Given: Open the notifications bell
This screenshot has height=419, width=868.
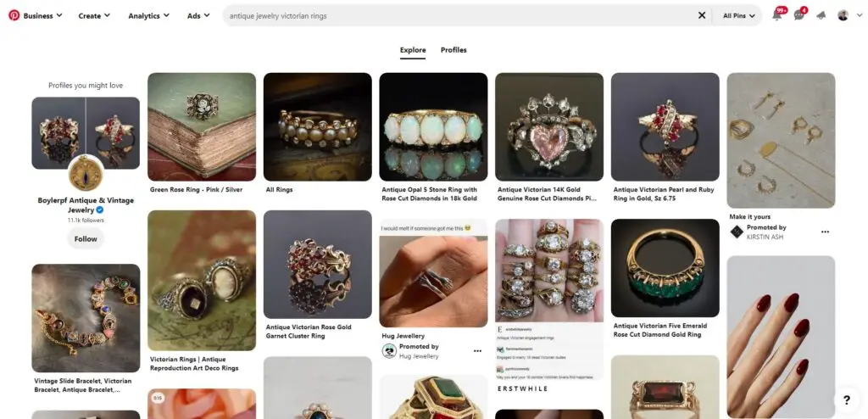Looking at the screenshot, I should 776,15.
